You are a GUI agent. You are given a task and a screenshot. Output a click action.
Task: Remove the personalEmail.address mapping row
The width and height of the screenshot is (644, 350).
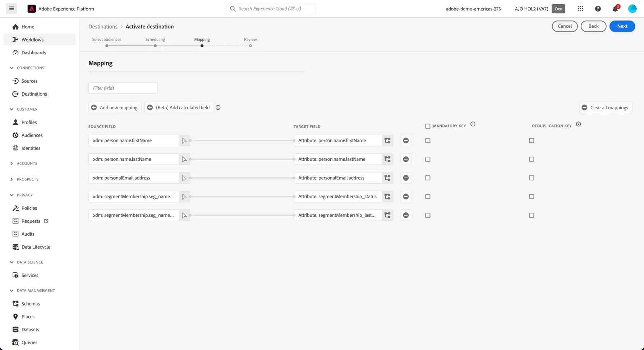coord(406,178)
